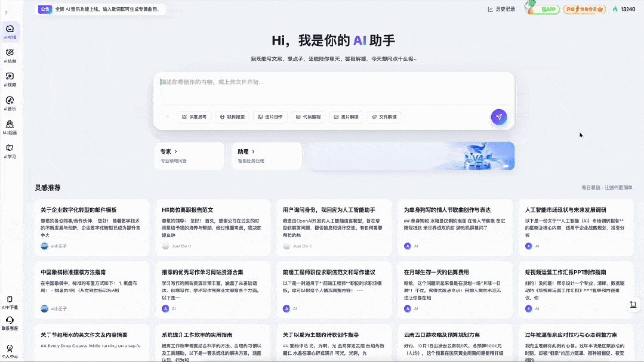The image size is (644, 362).
Task: Open the AI音乐 music section
Action: pos(10,103)
